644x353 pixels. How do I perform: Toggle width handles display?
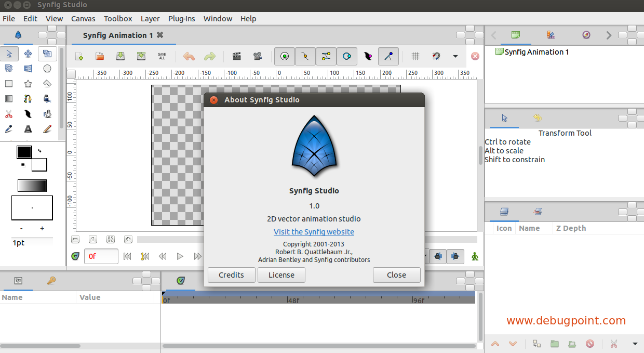(368, 56)
